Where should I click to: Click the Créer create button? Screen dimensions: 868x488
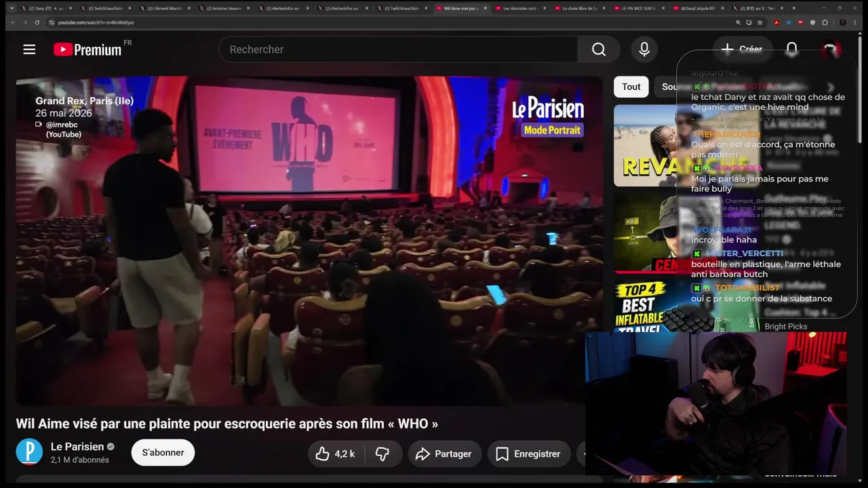742,49
